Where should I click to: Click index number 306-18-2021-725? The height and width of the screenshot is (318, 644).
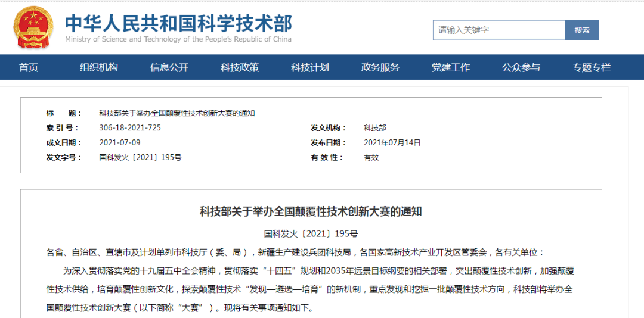(x=130, y=128)
